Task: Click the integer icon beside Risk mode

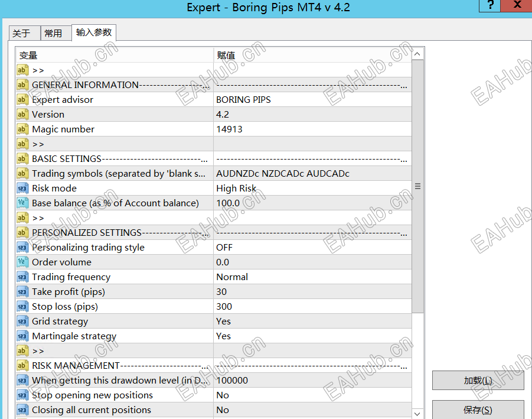Action: tap(22, 188)
